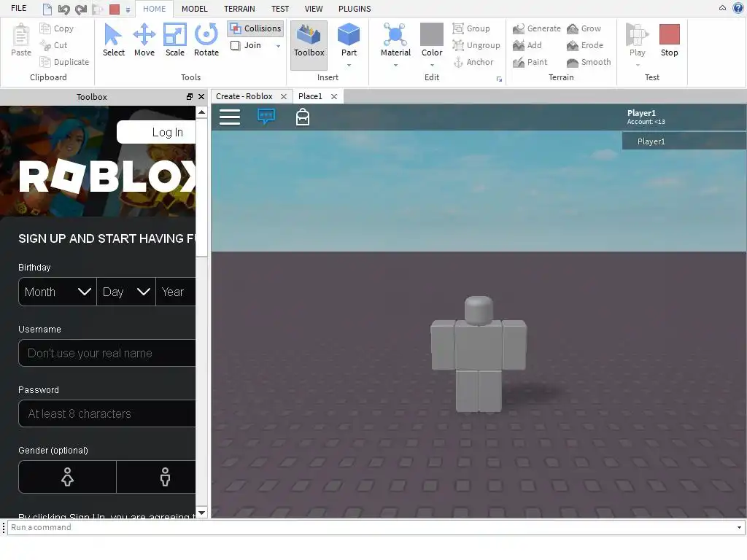Start Play test mode
This screenshot has height=560, width=747.
(637, 40)
